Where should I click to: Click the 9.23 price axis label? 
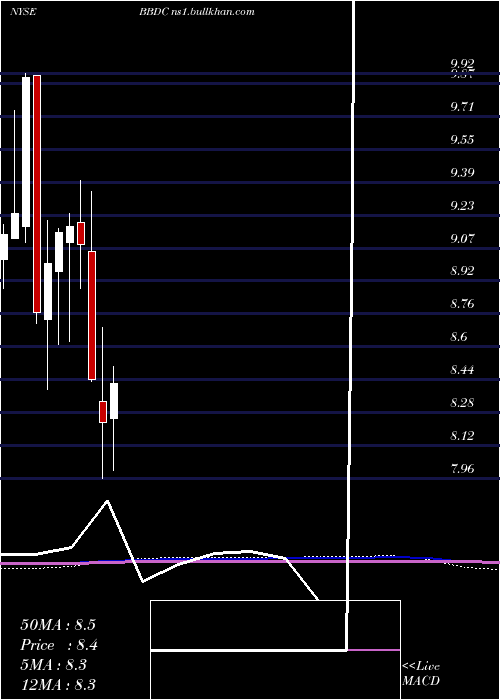point(462,205)
